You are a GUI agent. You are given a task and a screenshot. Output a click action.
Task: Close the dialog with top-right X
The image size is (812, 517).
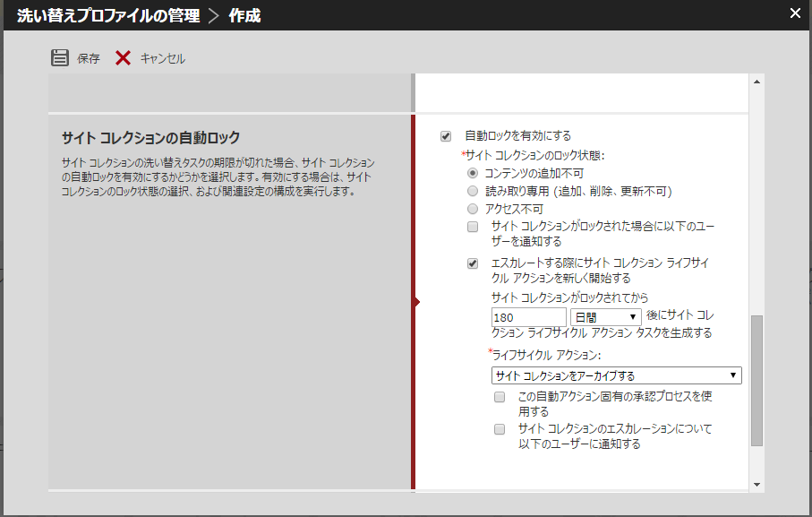click(x=795, y=13)
